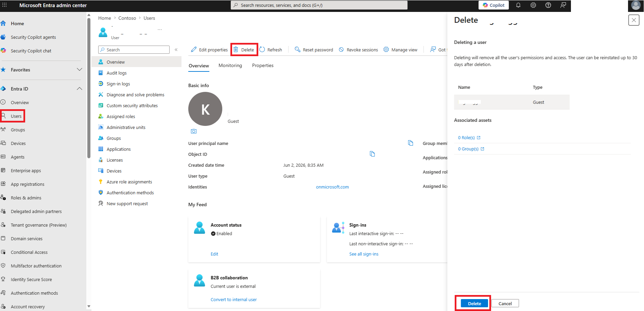Switch to the Monitoring tab
644x311 pixels.
click(x=230, y=65)
